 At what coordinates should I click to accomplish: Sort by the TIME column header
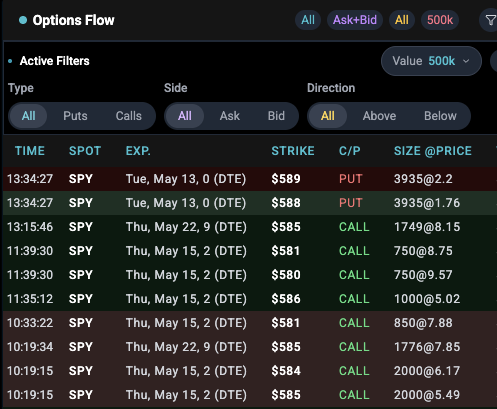coord(30,151)
